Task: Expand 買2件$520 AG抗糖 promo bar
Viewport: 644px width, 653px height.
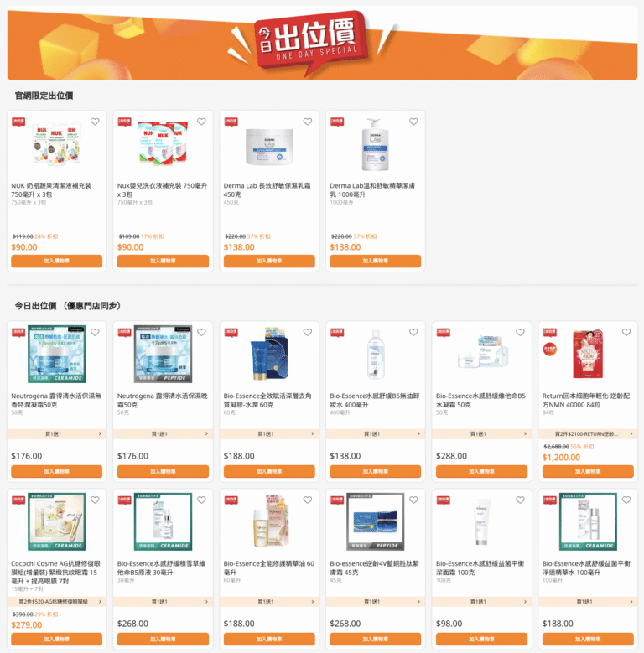Action: click(x=57, y=602)
